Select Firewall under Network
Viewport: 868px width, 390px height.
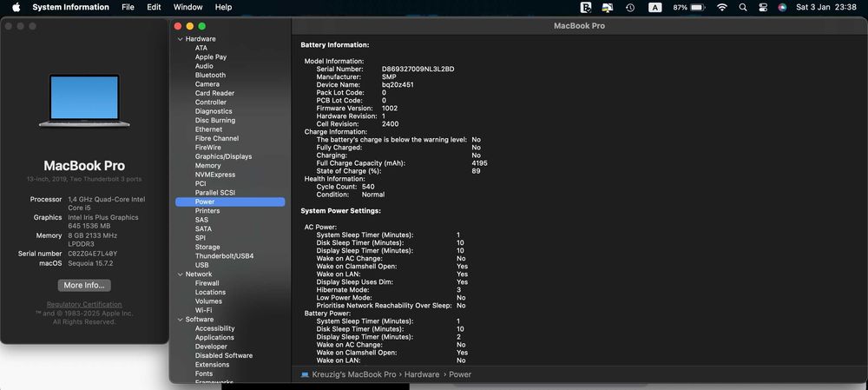pos(207,283)
